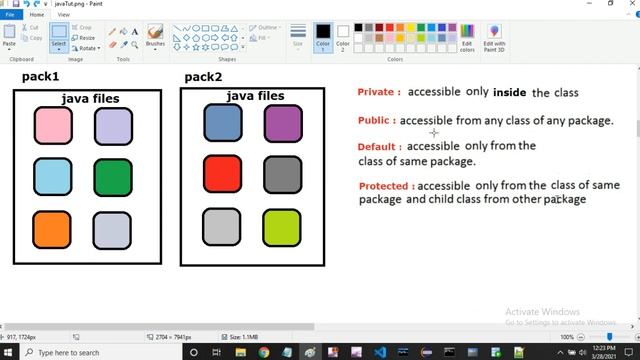This screenshot has height=360, width=640.
Task: Expand the Shapes gallery more arrow
Action: (x=243, y=47)
